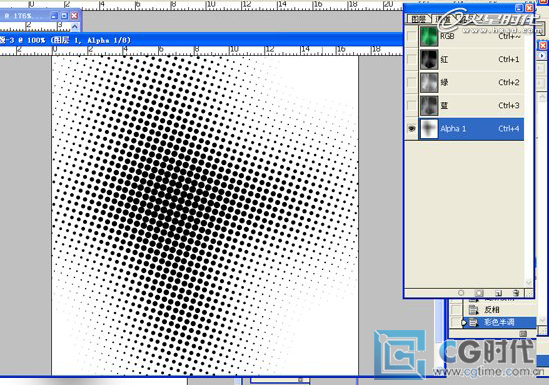
Task: Maximize the 176% document window
Action: [x=64, y=16]
